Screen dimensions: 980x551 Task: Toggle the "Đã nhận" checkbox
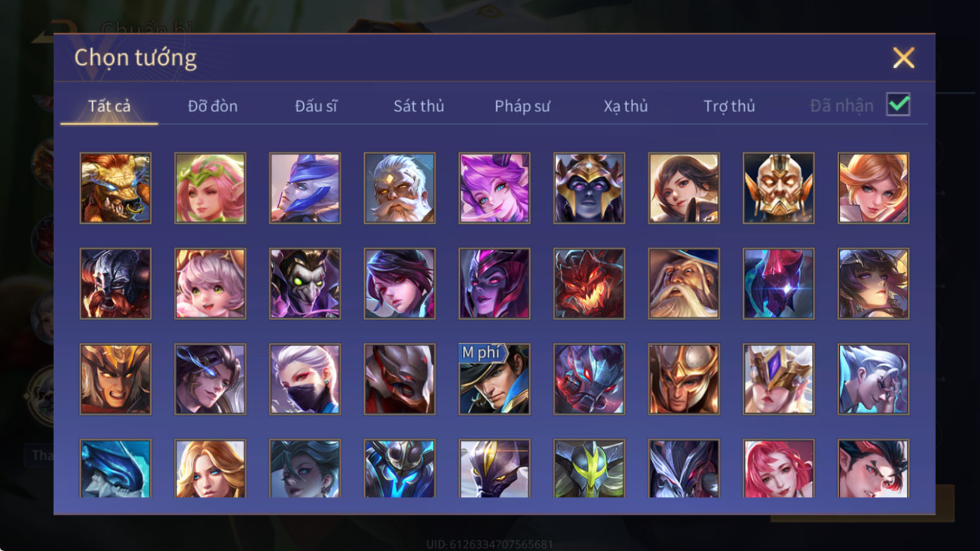tap(898, 104)
